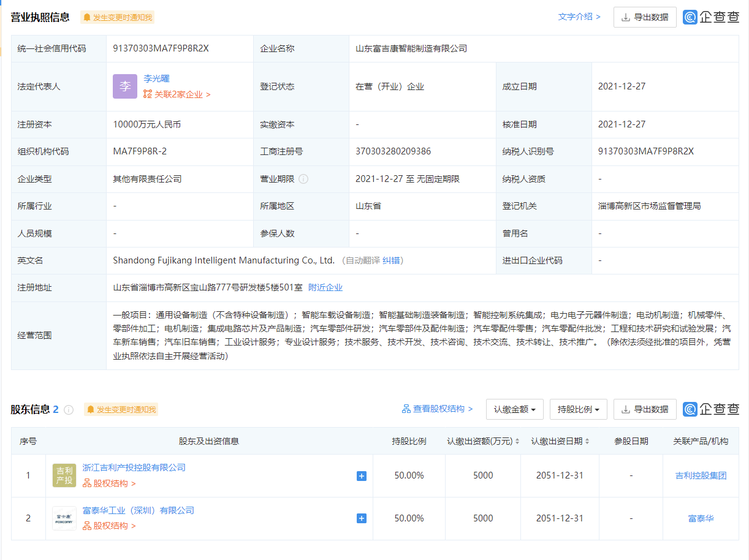This screenshot has height=560, width=749.
Task: Click 营业执照信息 section heading
Action: coord(40,17)
